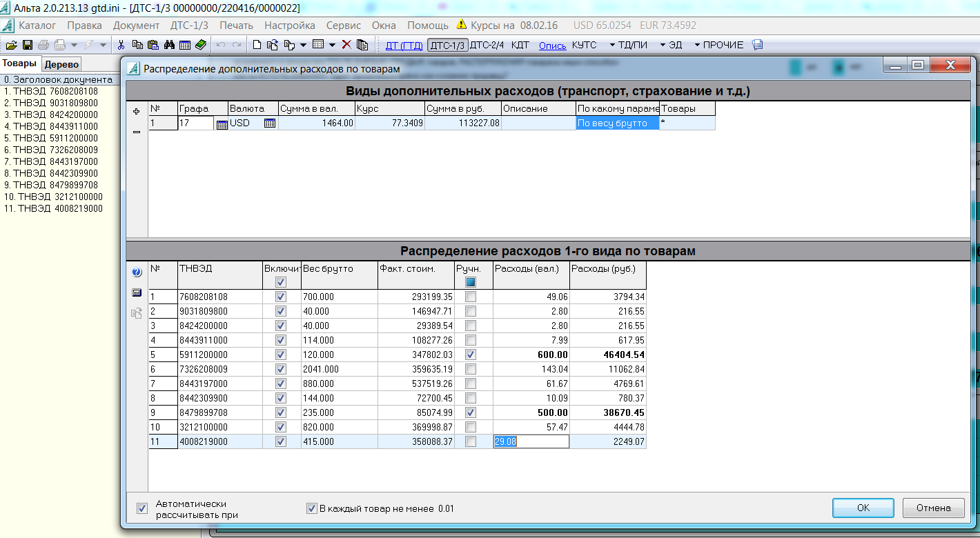Click the calculator icon beside goods table
Viewport: 980px width, 538px height.
coord(137,292)
